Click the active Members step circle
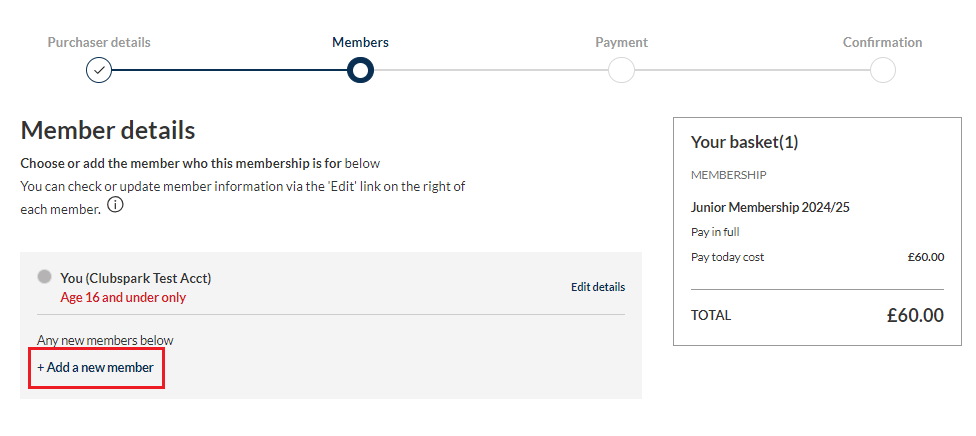 pyautogui.click(x=360, y=70)
